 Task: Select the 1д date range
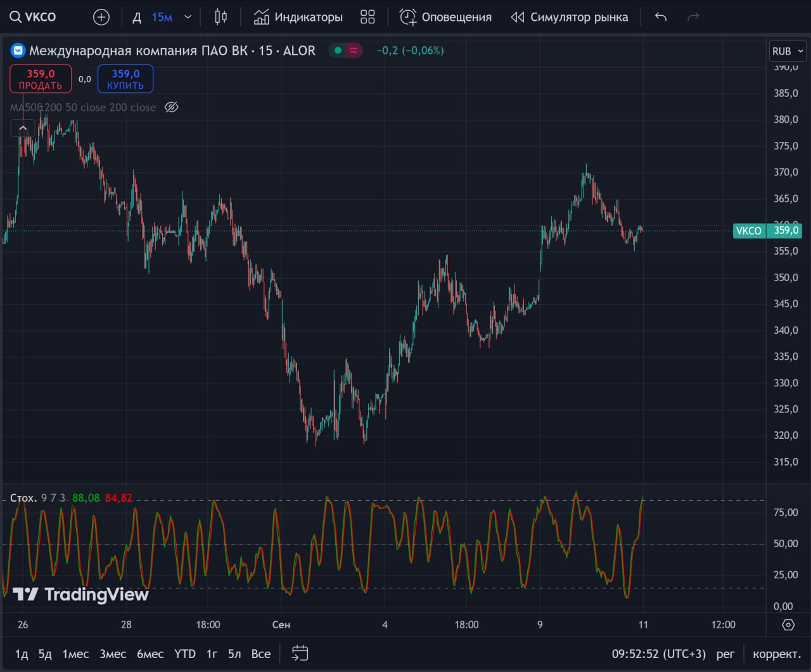22,654
